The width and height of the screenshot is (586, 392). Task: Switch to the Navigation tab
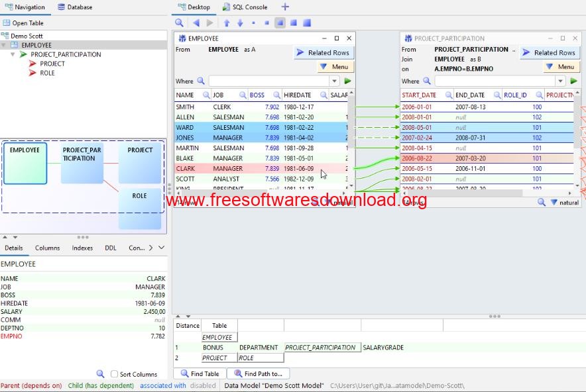[25, 7]
